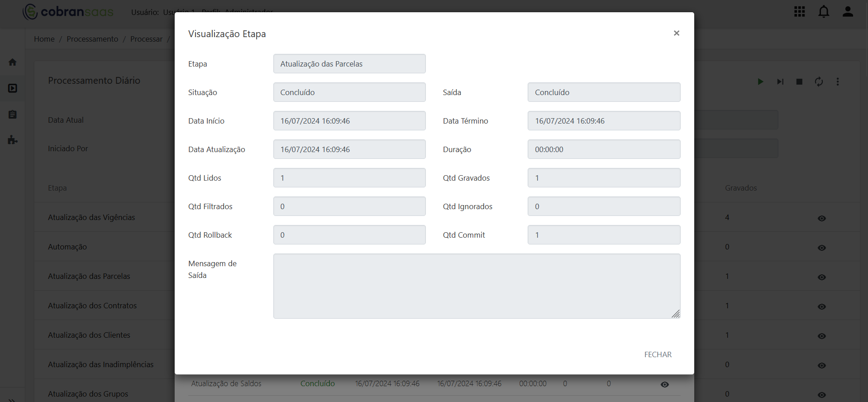View details of Atualização dos Contratos row
The image size is (868, 402).
[822, 306]
